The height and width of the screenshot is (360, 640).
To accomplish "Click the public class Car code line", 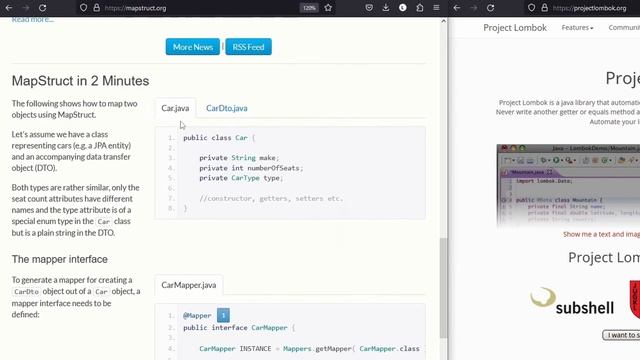I will [x=219, y=138].
